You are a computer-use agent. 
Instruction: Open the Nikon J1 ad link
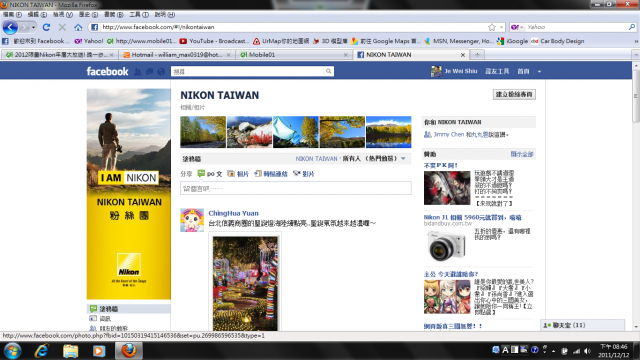pos(472,218)
